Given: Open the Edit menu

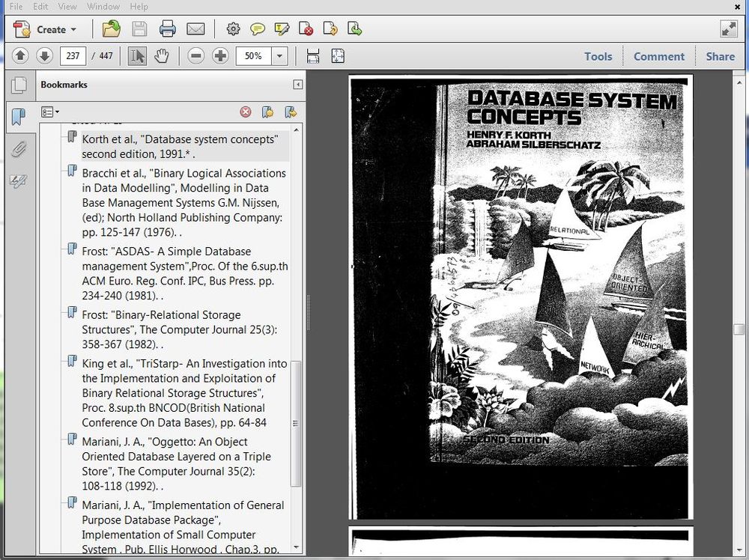Looking at the screenshot, I should (x=40, y=6).
